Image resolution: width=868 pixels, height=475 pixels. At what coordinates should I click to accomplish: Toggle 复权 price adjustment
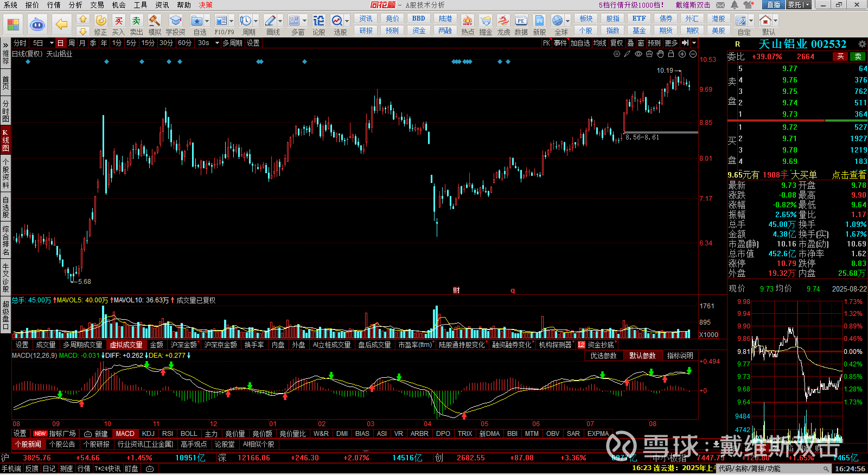(617, 43)
